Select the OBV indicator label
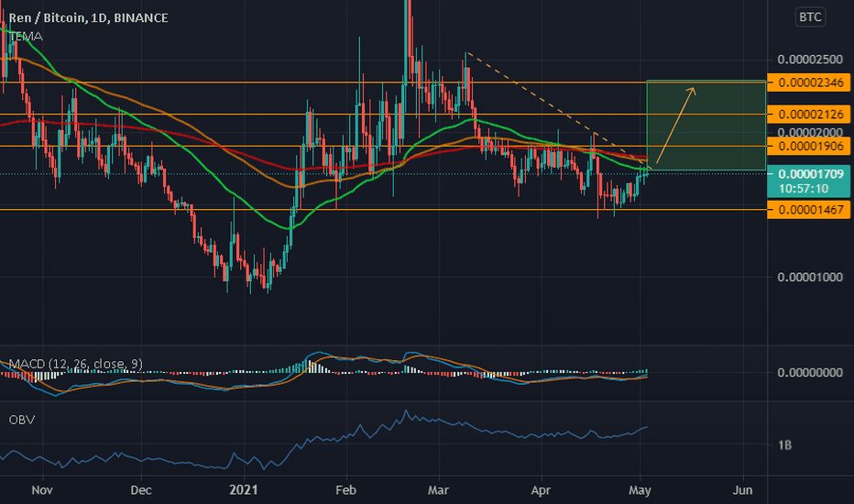 [22, 420]
